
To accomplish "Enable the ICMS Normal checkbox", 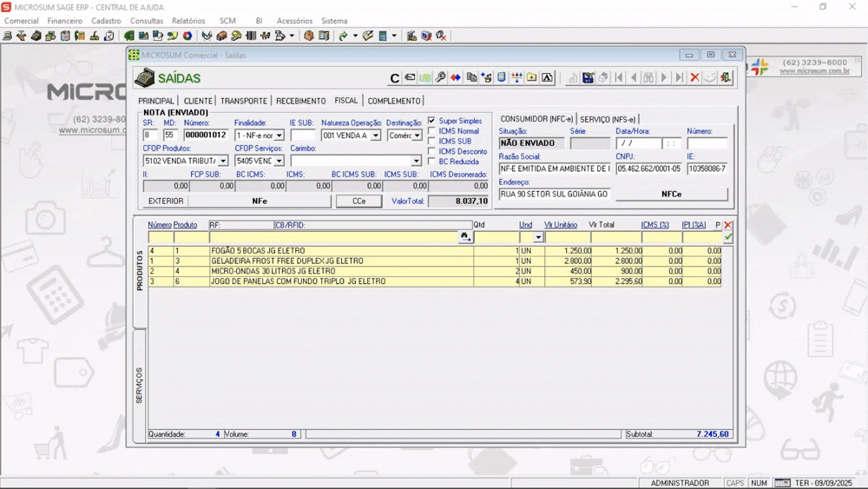I will (x=432, y=131).
